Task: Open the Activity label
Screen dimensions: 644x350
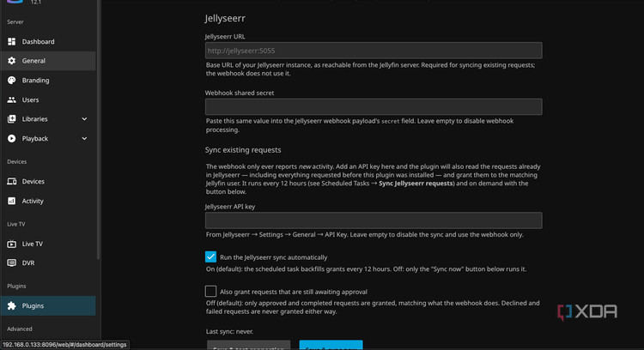Action: pyautogui.click(x=33, y=201)
